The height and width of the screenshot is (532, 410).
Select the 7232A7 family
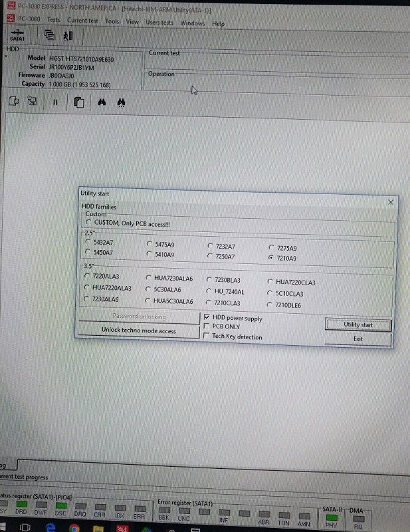(221, 246)
